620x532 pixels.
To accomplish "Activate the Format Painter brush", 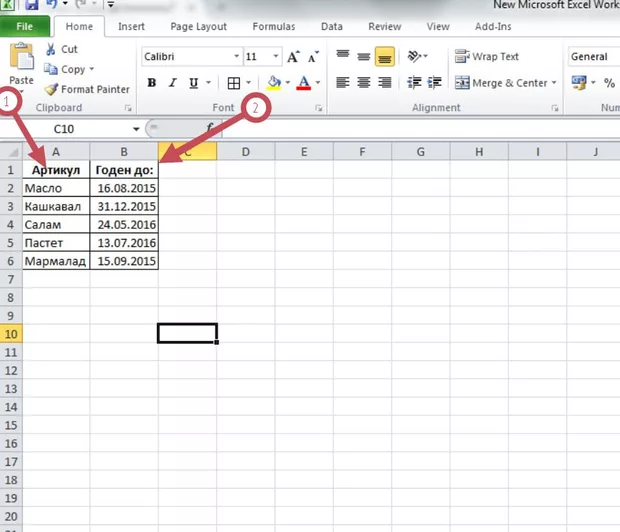I will point(51,89).
